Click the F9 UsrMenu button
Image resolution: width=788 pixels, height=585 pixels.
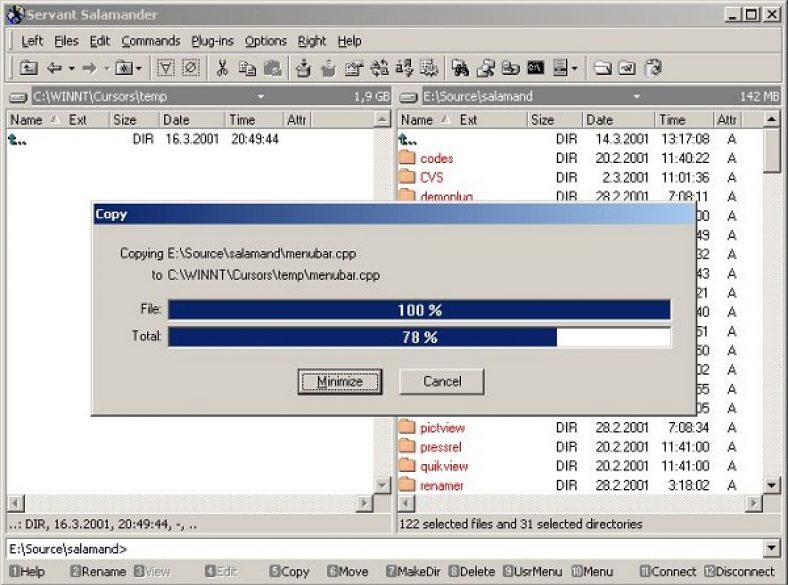click(533, 572)
